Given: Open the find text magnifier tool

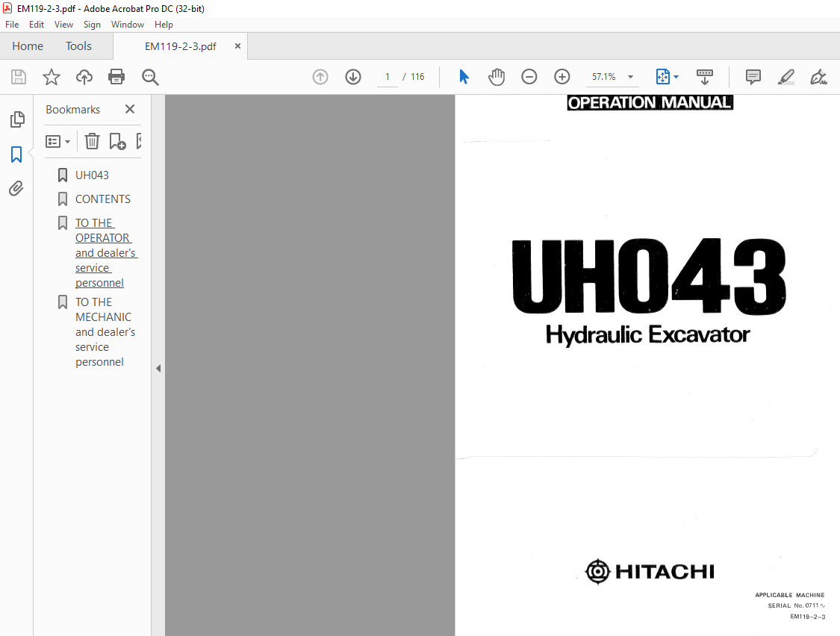Looking at the screenshot, I should coord(150,77).
